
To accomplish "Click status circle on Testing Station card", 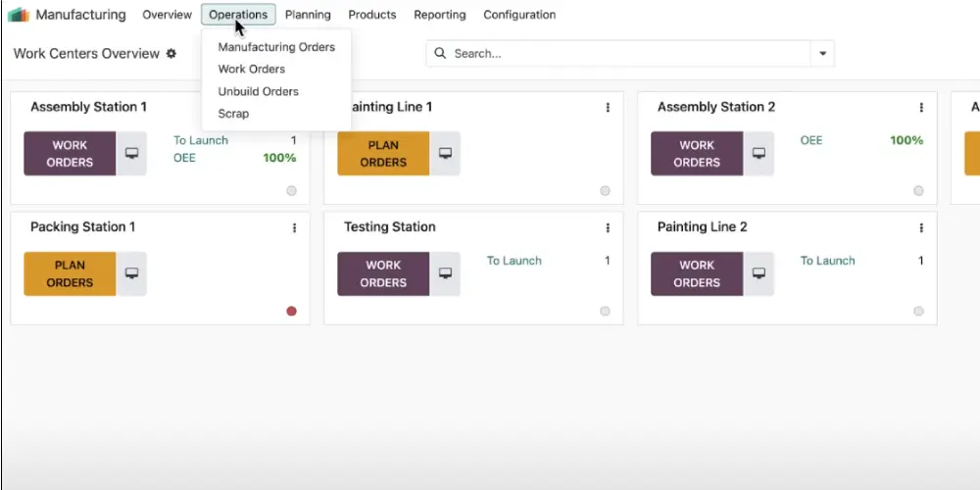I will (605, 312).
